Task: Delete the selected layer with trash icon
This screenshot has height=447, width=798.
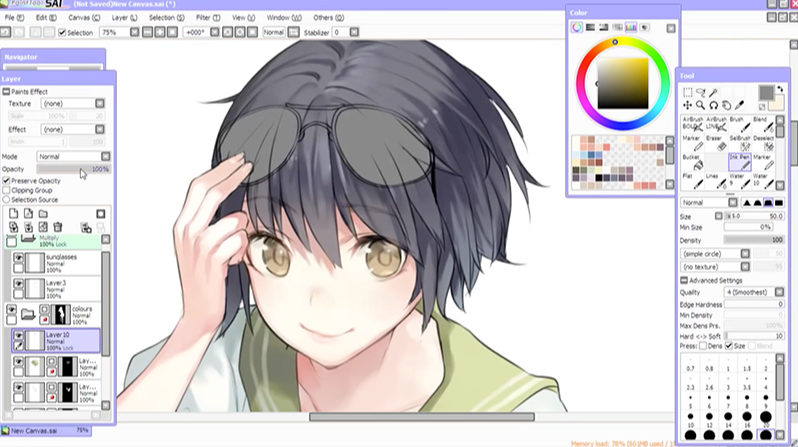Action: 58,227
